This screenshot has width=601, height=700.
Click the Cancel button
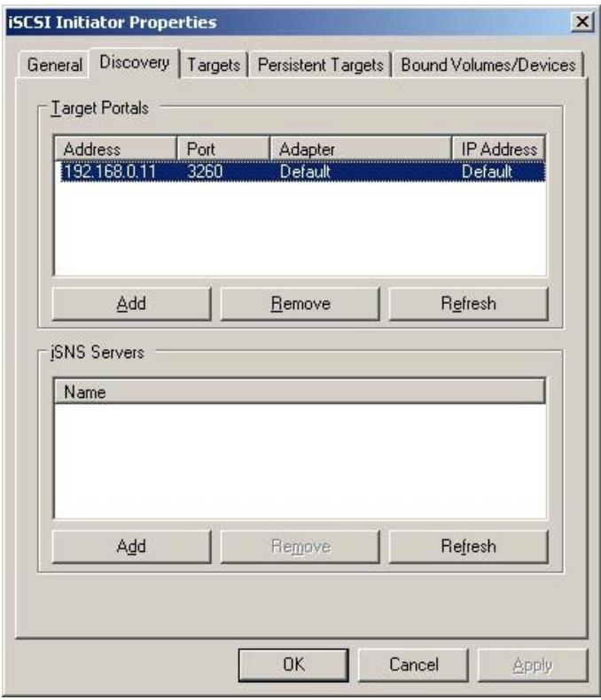[x=413, y=665]
